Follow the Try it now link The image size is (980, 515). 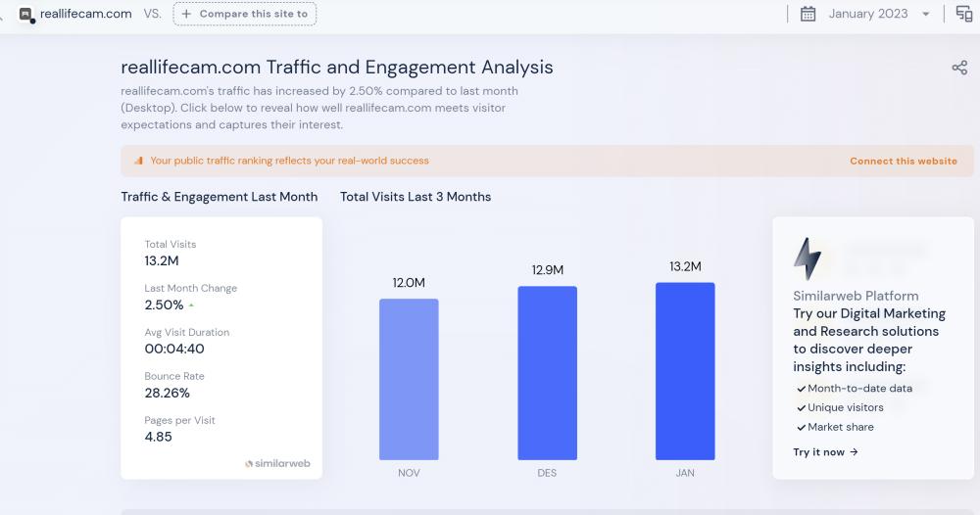coord(825,452)
